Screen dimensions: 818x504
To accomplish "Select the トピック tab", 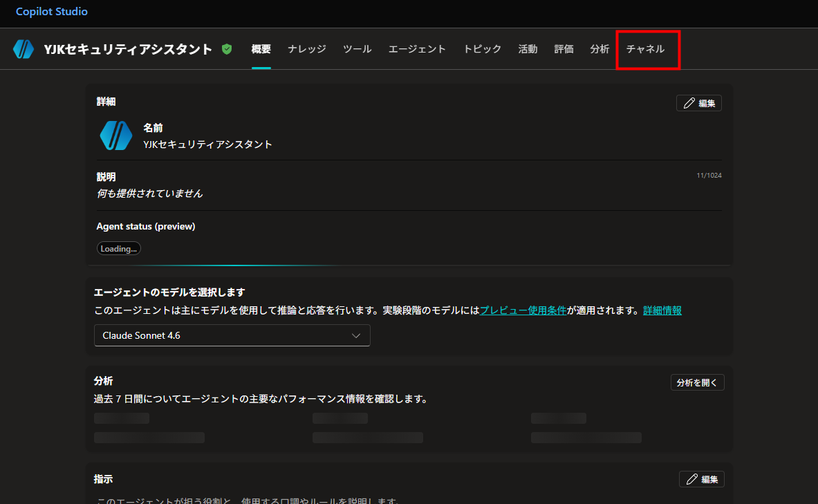I will pyautogui.click(x=482, y=49).
